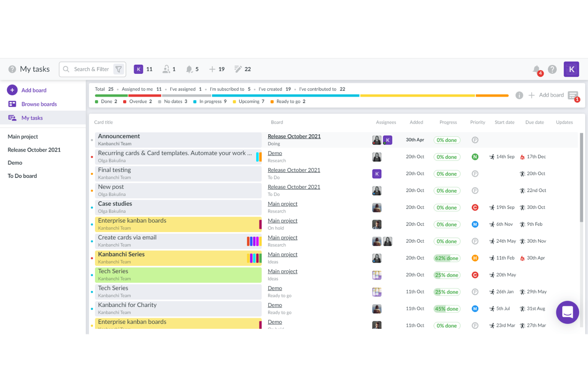Open the filter funnel in search box
Viewport: 588px width, 392px height.
coord(119,69)
